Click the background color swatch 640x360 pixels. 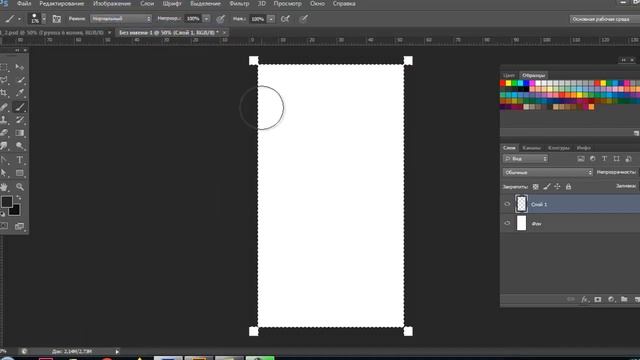pos(15,211)
